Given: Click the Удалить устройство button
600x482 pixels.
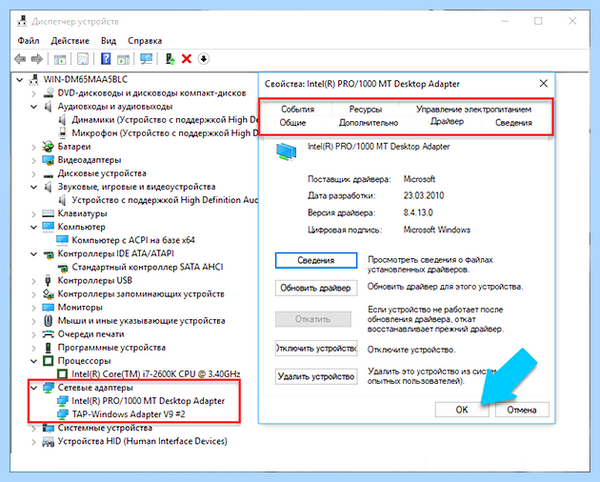Looking at the screenshot, I should (x=316, y=376).
